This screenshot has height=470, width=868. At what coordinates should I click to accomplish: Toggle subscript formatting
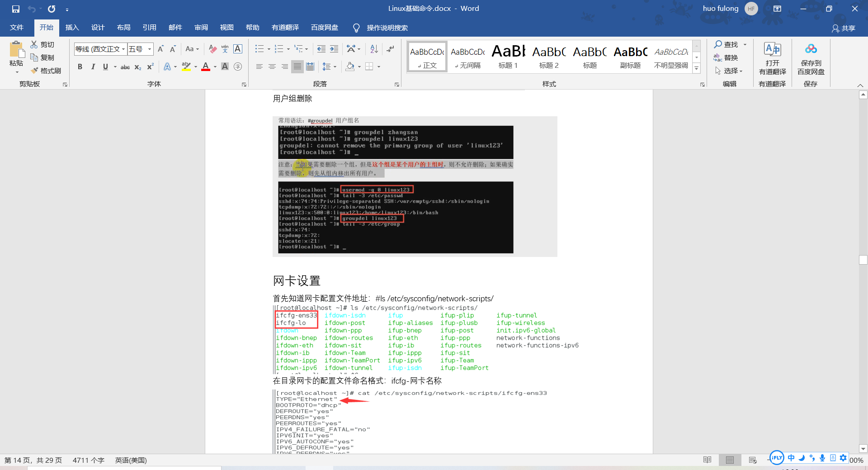138,66
